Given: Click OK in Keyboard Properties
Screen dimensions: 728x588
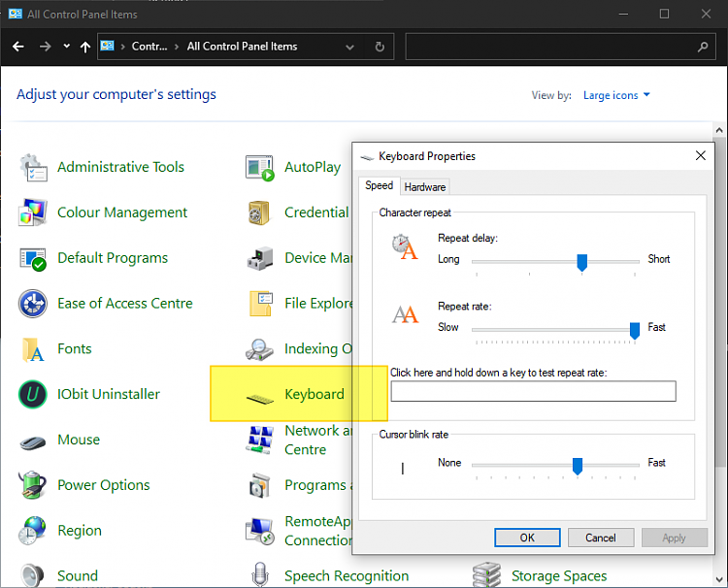Looking at the screenshot, I should [x=527, y=538].
